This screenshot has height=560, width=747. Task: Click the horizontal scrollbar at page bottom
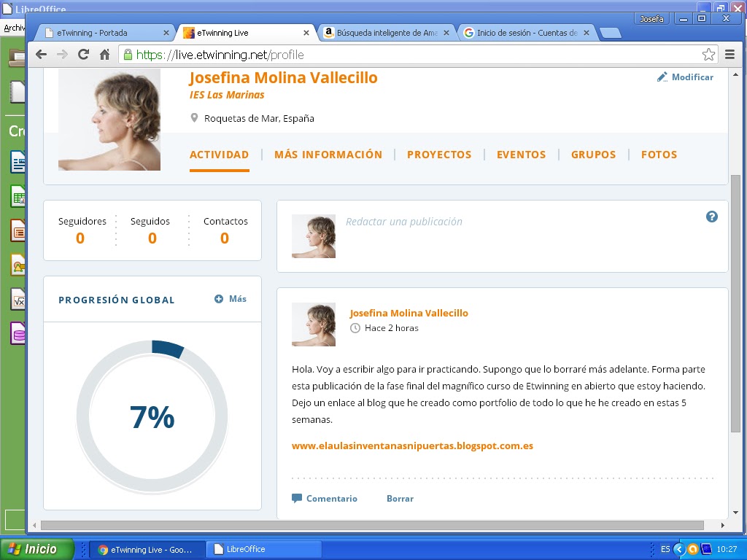click(373, 525)
